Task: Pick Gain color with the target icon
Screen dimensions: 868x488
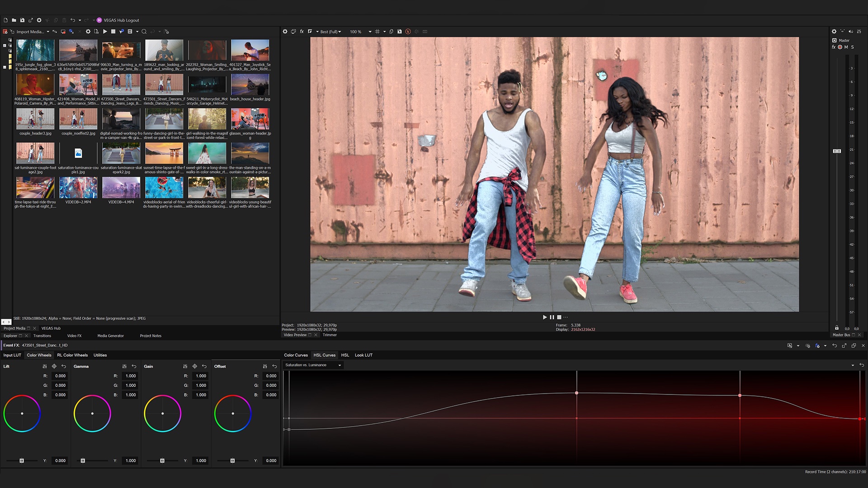Action: 195,366
